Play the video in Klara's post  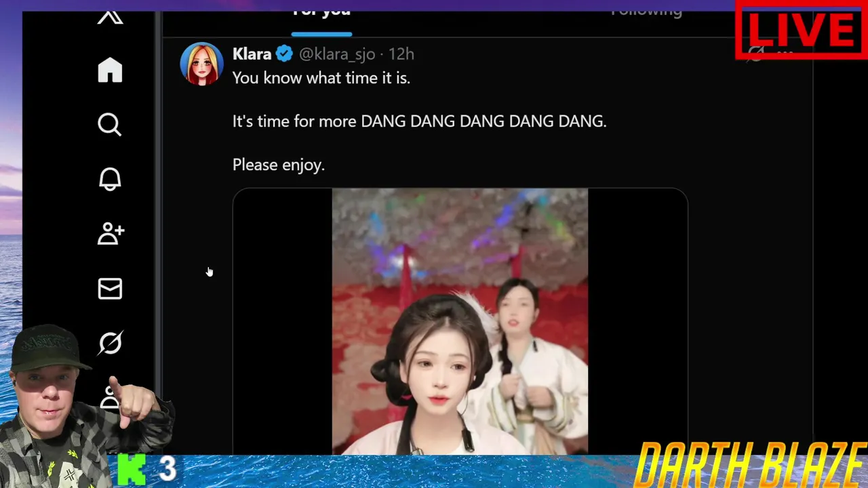pos(460,321)
